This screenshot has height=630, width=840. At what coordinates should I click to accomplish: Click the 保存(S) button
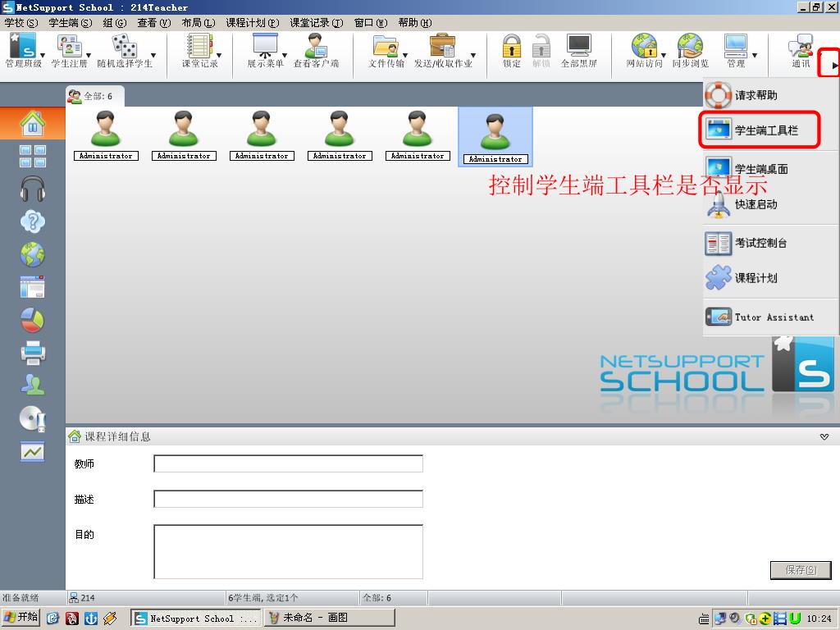[x=801, y=570]
